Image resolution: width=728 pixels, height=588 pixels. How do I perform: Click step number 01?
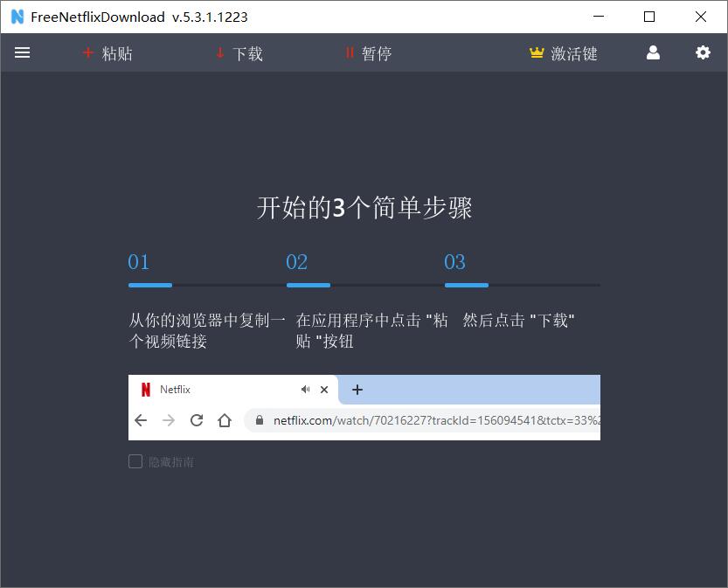139,262
